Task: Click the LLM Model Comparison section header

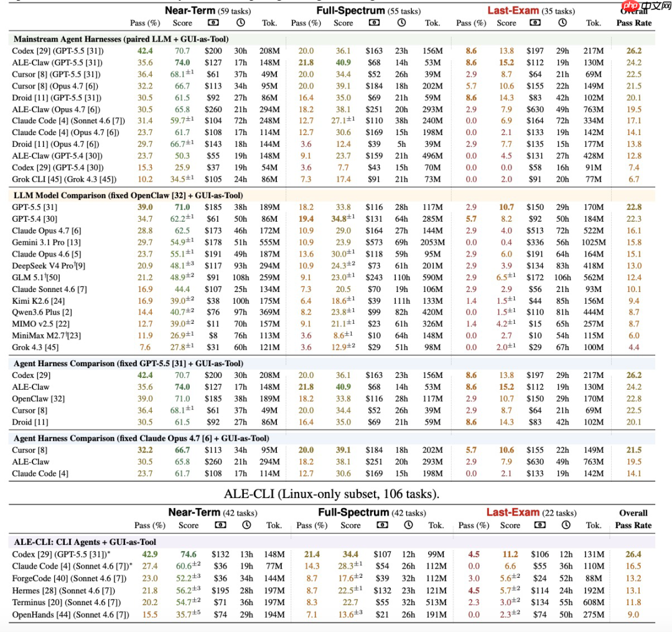Action: coord(128,196)
